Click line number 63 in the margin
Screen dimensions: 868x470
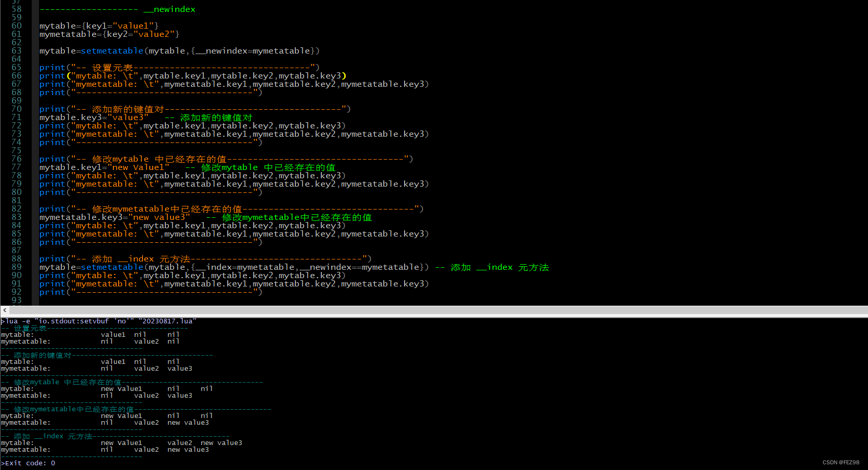pos(17,51)
